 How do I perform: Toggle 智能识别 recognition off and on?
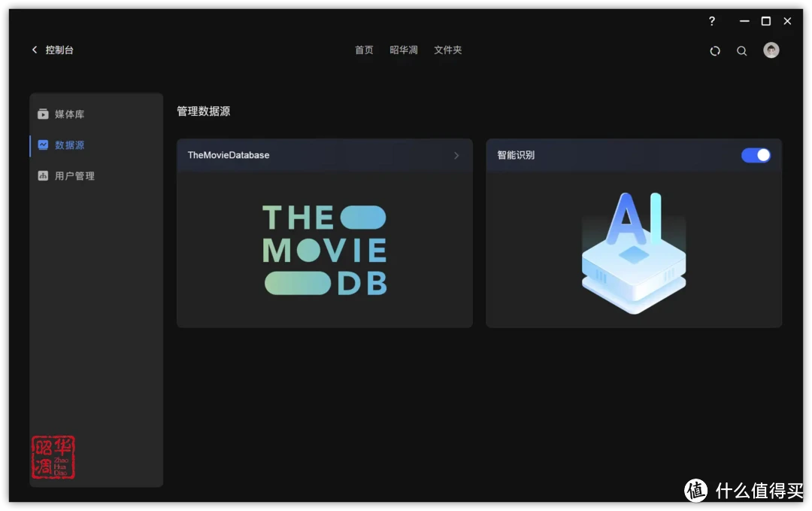[x=756, y=155]
